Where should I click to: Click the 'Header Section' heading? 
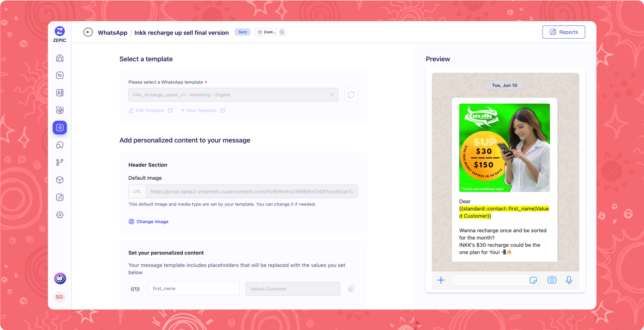(x=148, y=165)
